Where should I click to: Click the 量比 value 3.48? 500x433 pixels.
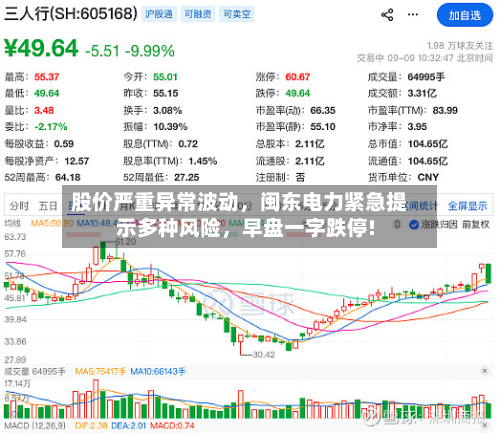44,110
